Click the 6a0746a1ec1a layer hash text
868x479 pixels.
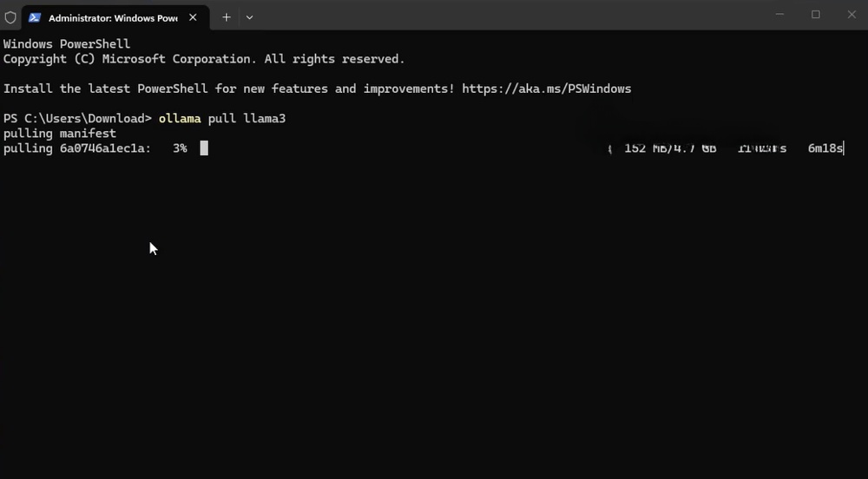[105, 148]
